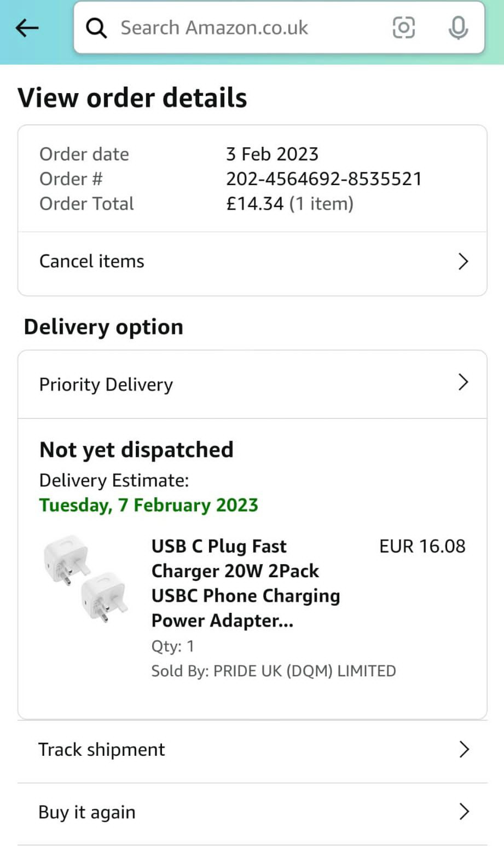Click the magnifying glass search icon

[x=96, y=28]
